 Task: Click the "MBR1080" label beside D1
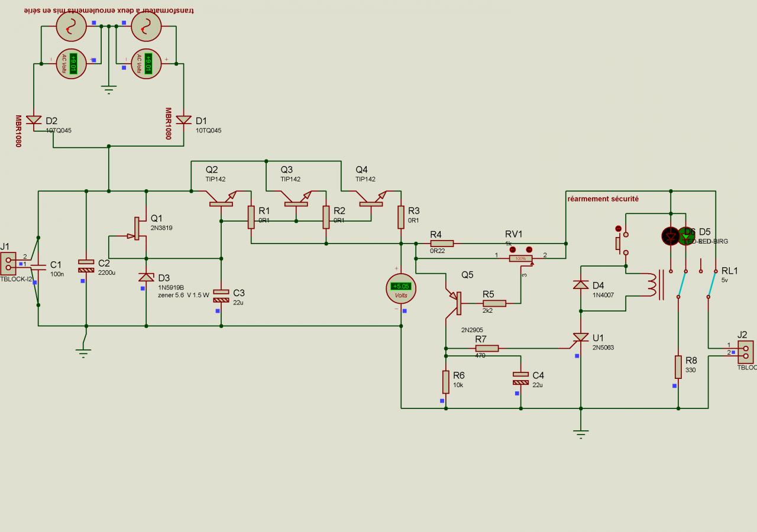tap(168, 124)
